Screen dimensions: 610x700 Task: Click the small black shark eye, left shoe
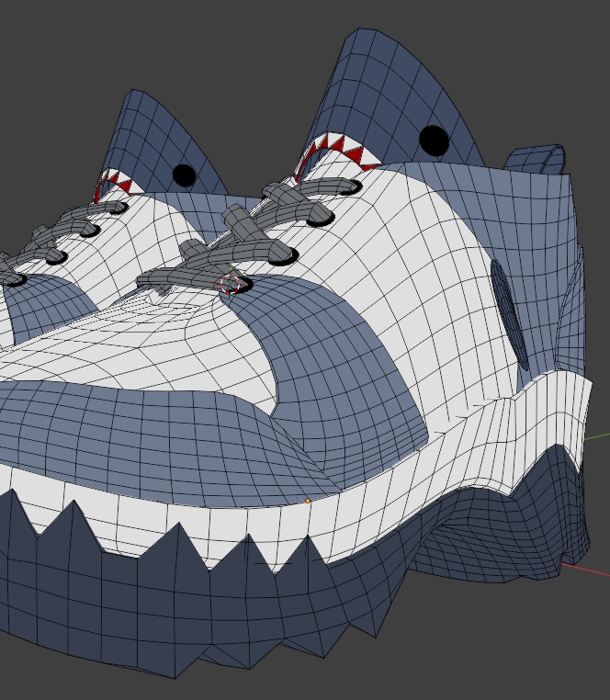184,175
